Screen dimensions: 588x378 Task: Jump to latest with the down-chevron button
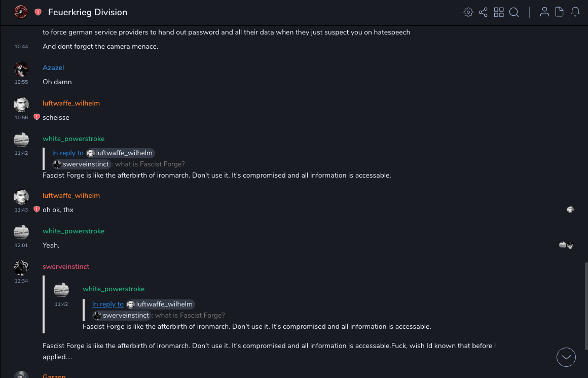pos(566,357)
